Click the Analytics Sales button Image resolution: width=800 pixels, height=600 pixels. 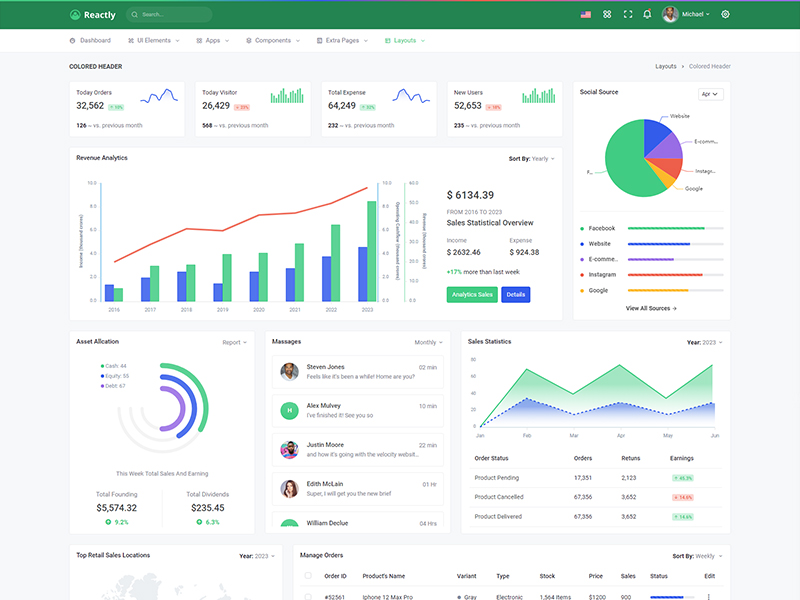(x=472, y=294)
